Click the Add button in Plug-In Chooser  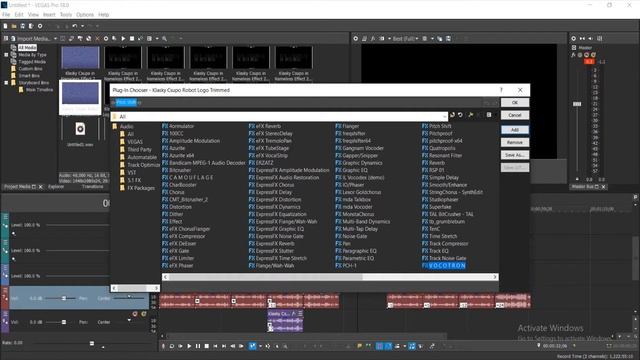(515, 130)
